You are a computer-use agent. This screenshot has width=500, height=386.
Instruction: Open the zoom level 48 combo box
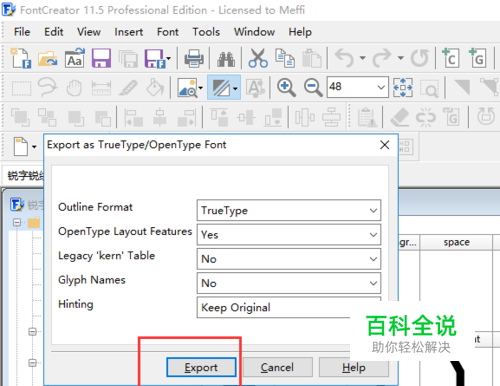click(x=358, y=87)
